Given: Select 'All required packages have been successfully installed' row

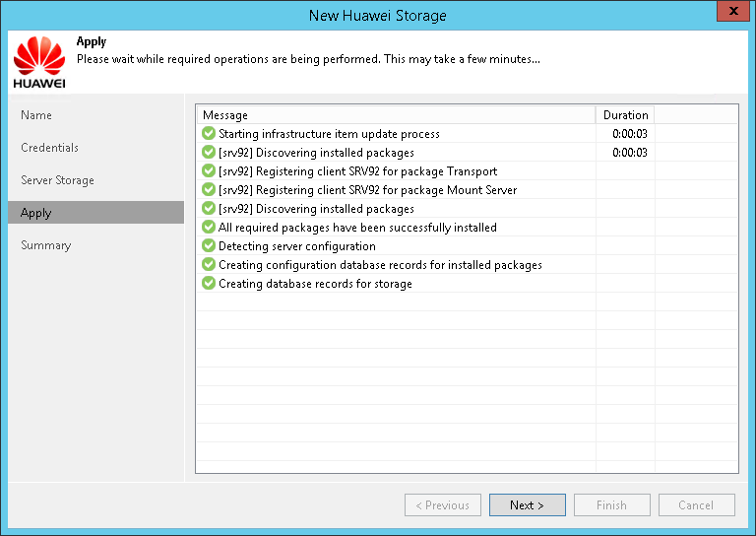Looking at the screenshot, I should [x=467, y=228].
